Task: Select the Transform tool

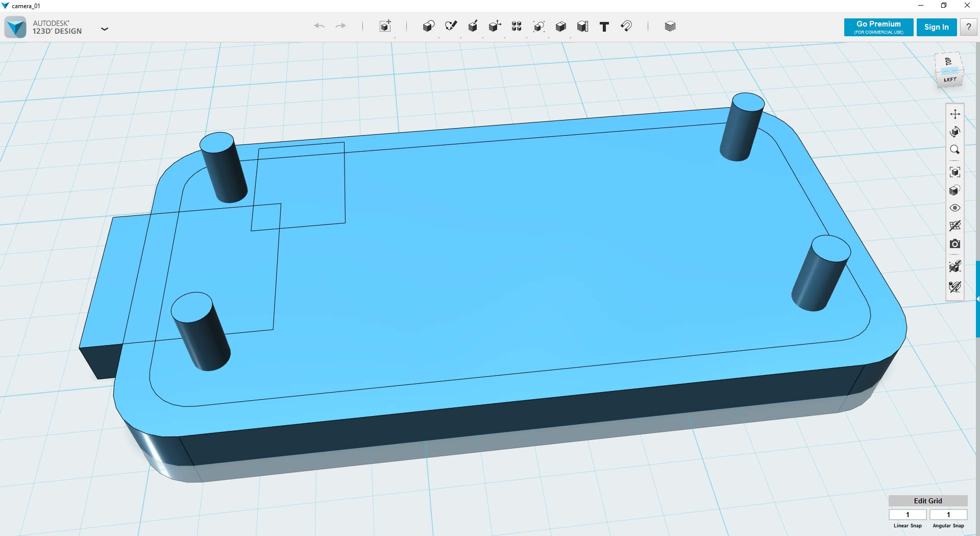Action: pyautogui.click(x=385, y=27)
